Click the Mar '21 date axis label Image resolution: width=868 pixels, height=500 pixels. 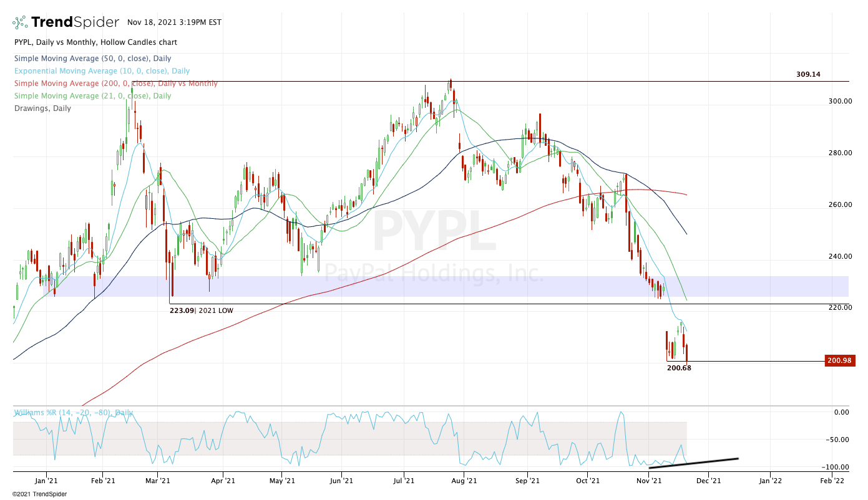coord(157,481)
